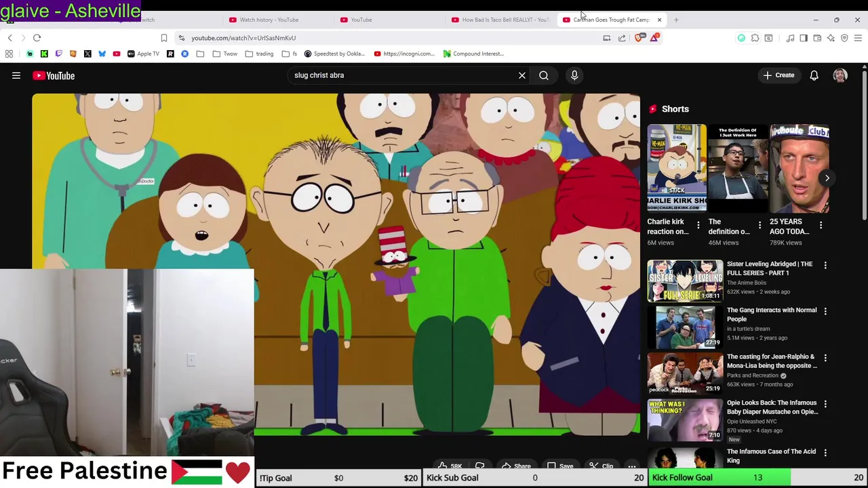Run search with the magnifier button

[544, 75]
